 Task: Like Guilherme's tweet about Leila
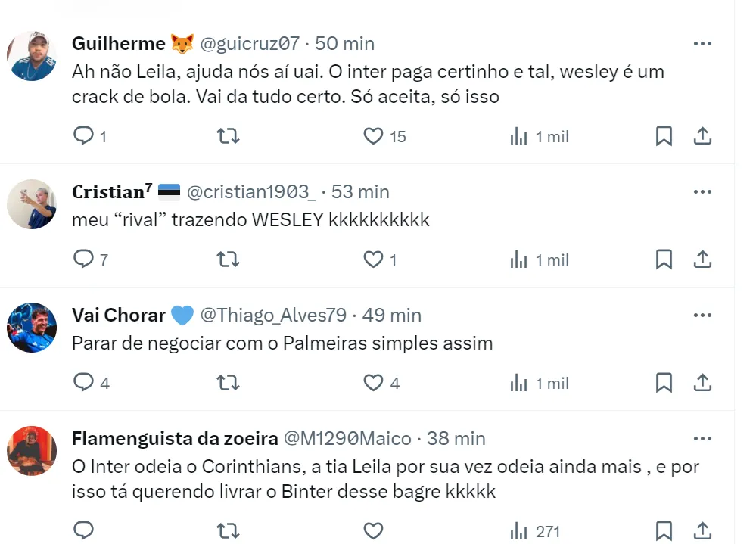(x=373, y=136)
